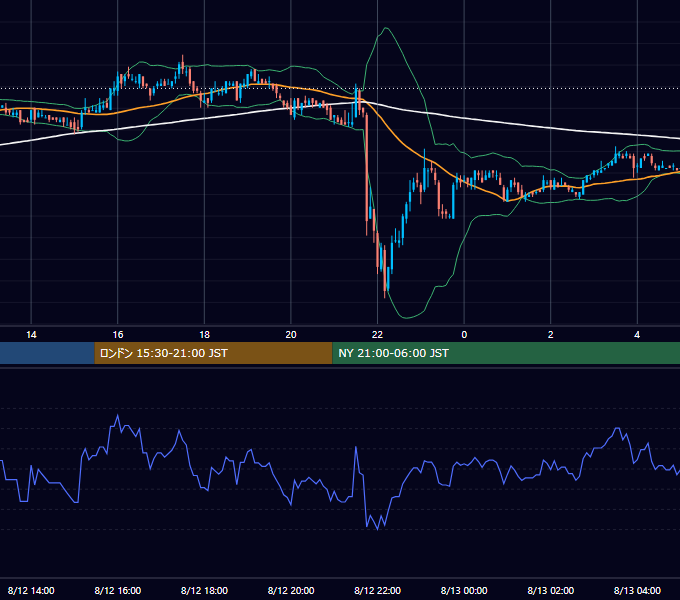Click the NY 21:00-06:00 JST session bar

(506, 353)
